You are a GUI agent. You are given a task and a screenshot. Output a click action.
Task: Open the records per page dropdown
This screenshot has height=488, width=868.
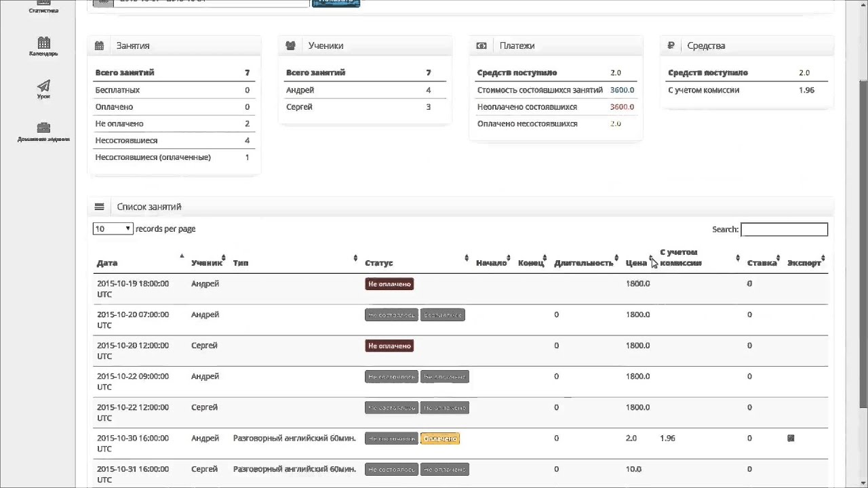coord(113,229)
